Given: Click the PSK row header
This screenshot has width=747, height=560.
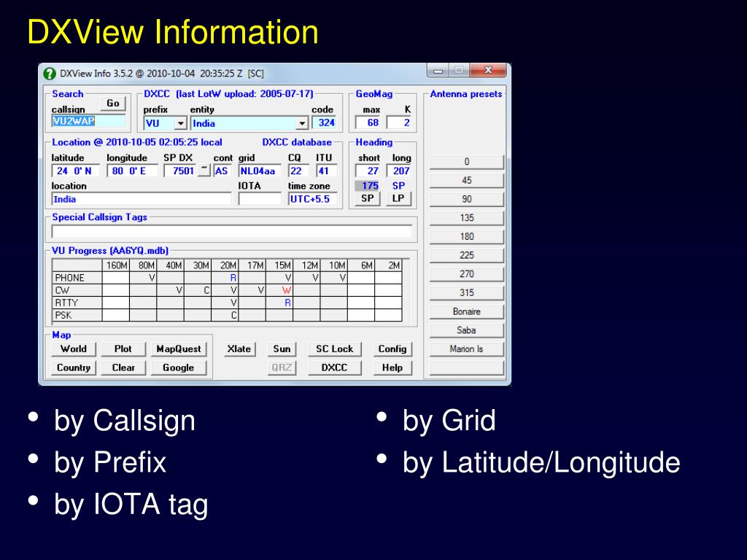Looking at the screenshot, I should [x=77, y=315].
